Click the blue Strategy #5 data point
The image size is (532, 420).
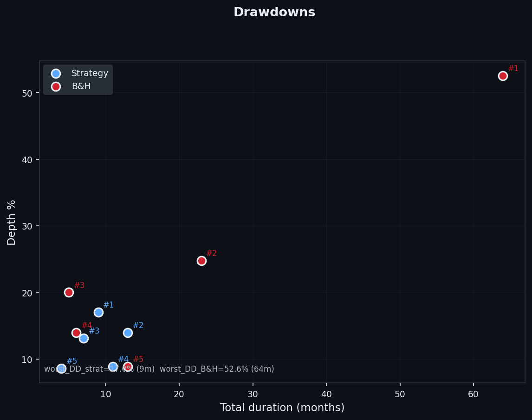[61, 368]
